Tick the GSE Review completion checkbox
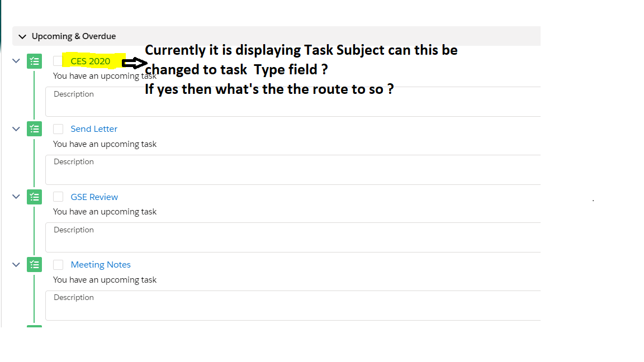Screen dimensions: 644x362 pyautogui.click(x=58, y=197)
